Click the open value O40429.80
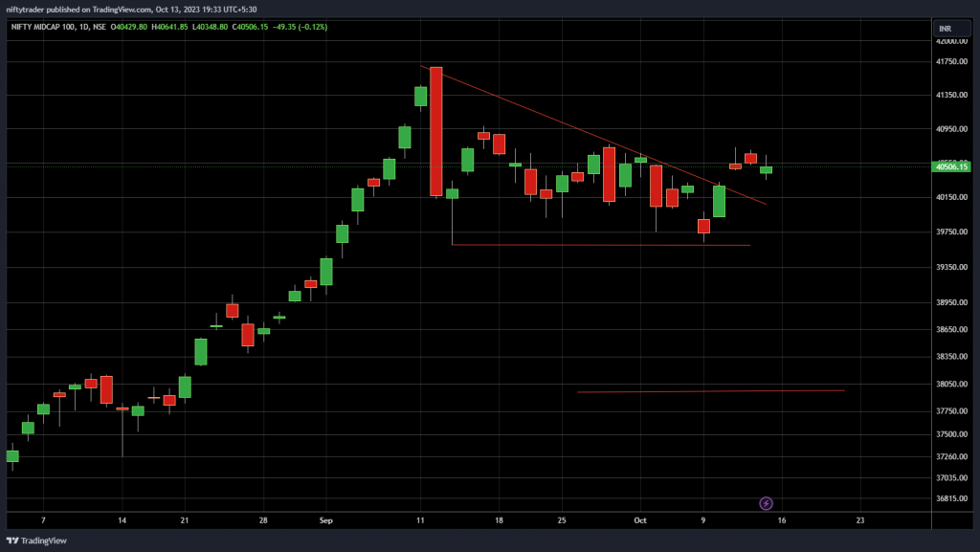 click(x=129, y=27)
